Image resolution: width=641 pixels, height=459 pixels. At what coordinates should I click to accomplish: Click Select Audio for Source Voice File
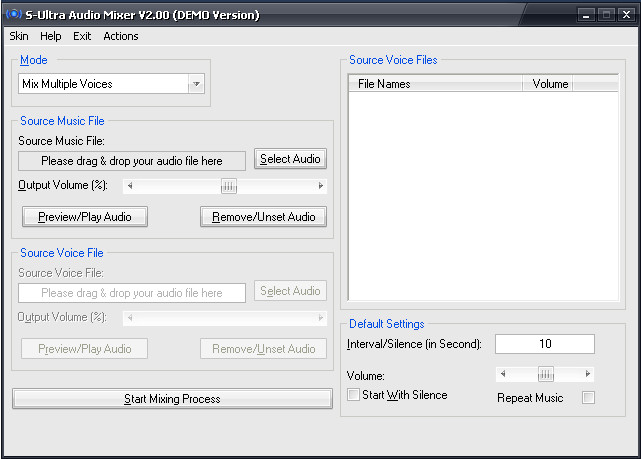click(x=290, y=291)
